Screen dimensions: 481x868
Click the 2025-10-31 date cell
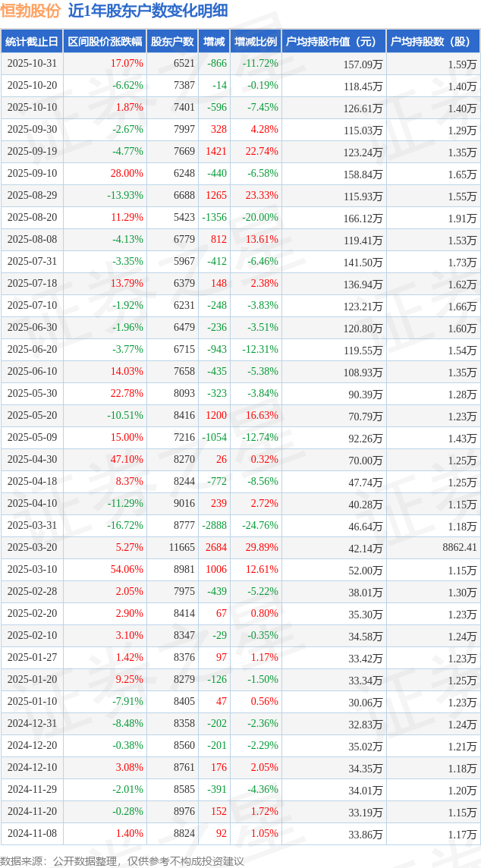click(x=32, y=64)
